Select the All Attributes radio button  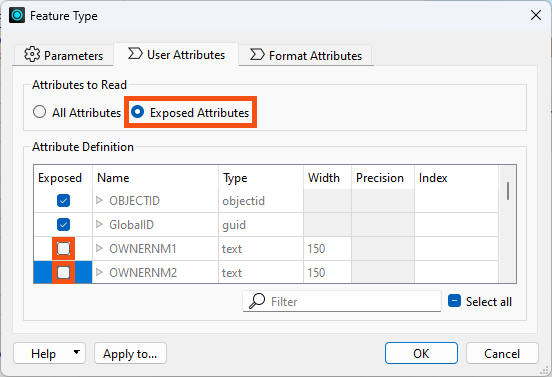(x=39, y=112)
